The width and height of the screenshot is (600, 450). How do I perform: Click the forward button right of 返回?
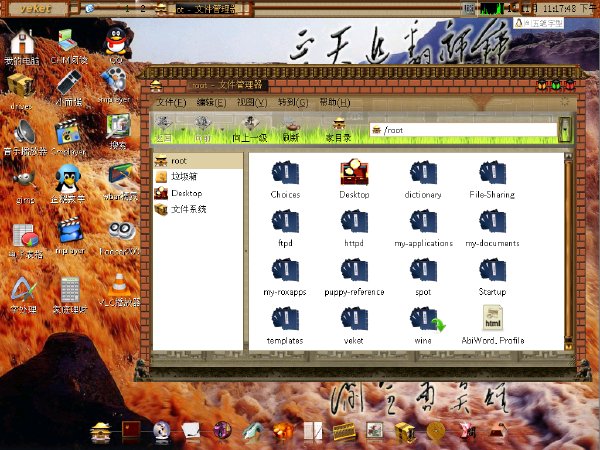[x=203, y=129]
